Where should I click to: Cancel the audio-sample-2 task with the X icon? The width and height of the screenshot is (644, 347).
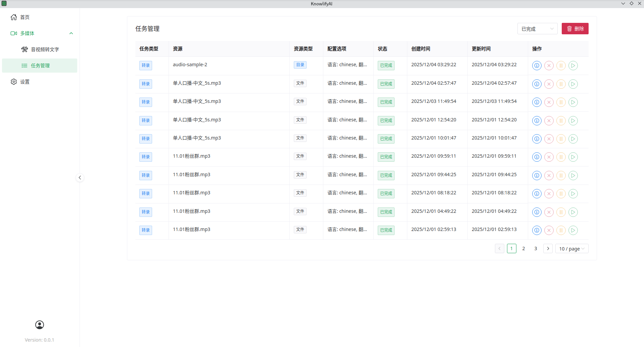(x=549, y=66)
